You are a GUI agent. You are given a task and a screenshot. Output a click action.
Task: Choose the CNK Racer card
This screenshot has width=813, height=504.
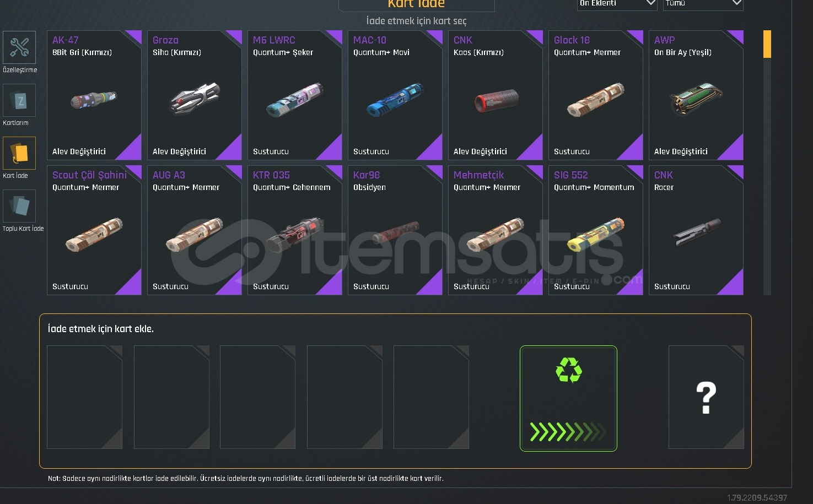pyautogui.click(x=696, y=230)
